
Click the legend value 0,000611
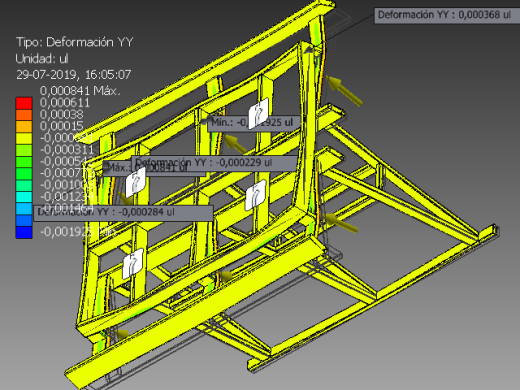tap(65, 102)
